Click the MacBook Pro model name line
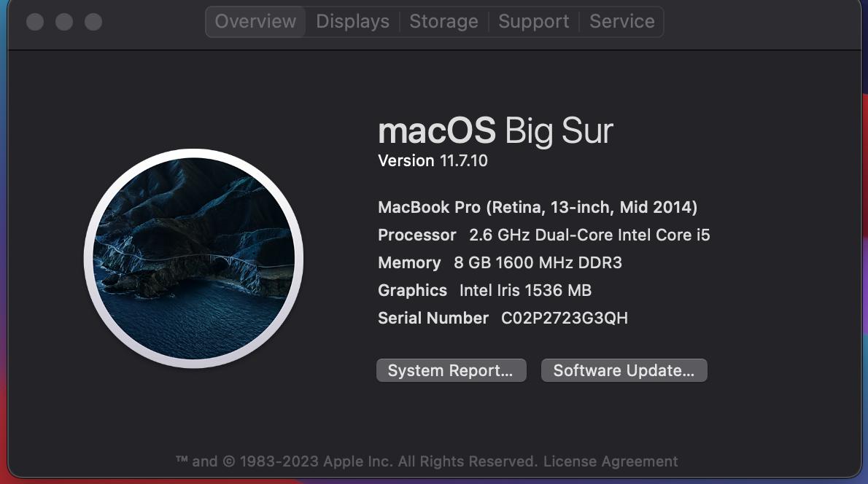The width and height of the screenshot is (868, 484). (x=538, y=208)
